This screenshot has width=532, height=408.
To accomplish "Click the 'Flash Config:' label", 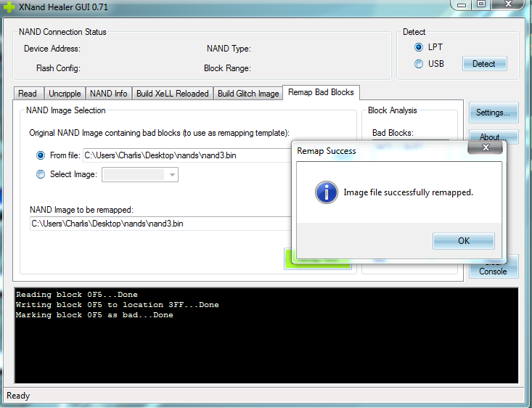I will click(x=58, y=68).
